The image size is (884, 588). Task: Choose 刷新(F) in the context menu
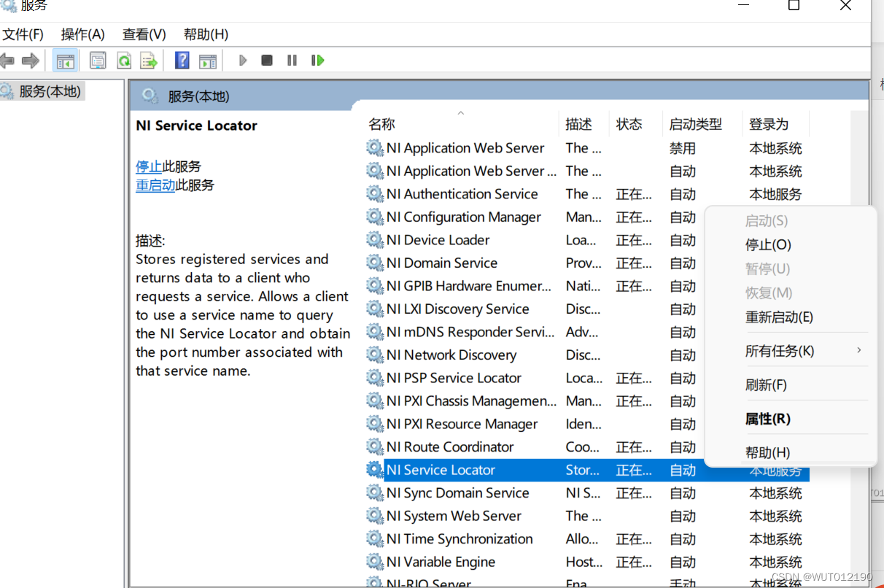pos(790,384)
